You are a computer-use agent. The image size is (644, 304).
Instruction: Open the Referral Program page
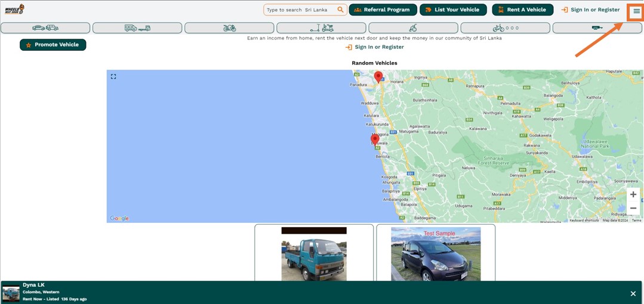pyautogui.click(x=382, y=10)
